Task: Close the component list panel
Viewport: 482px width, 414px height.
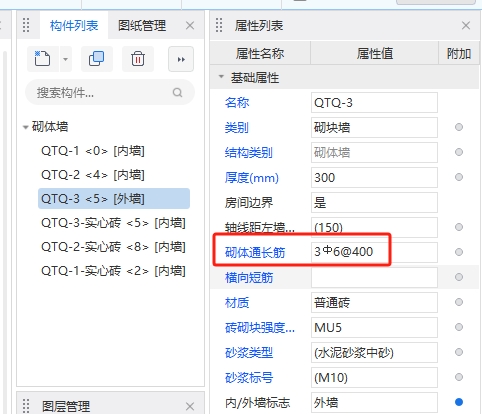Action: pos(190,26)
